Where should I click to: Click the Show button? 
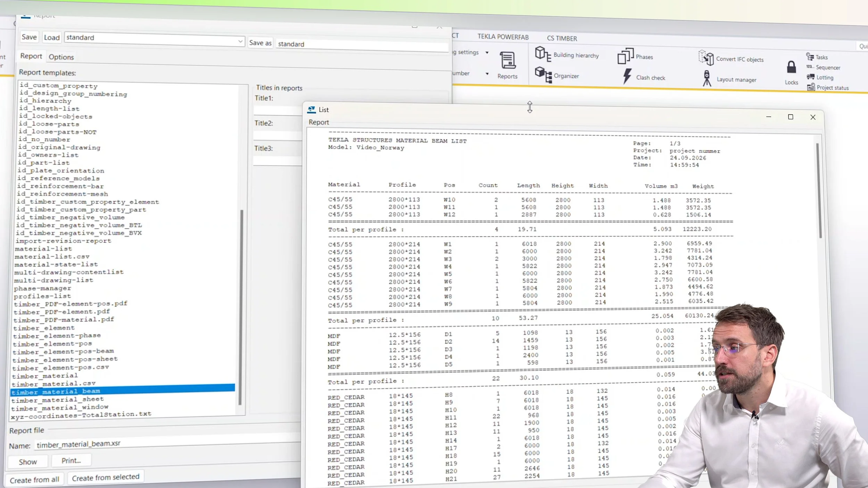(x=28, y=462)
